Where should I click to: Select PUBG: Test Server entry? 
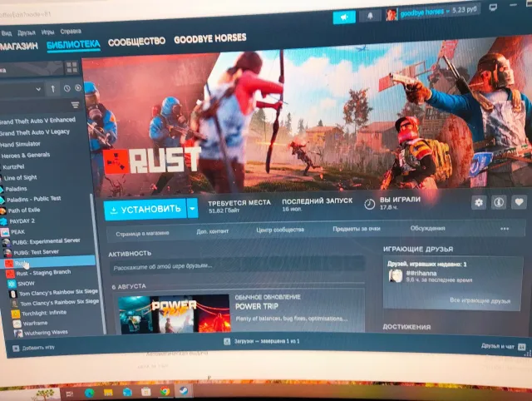tap(36, 252)
